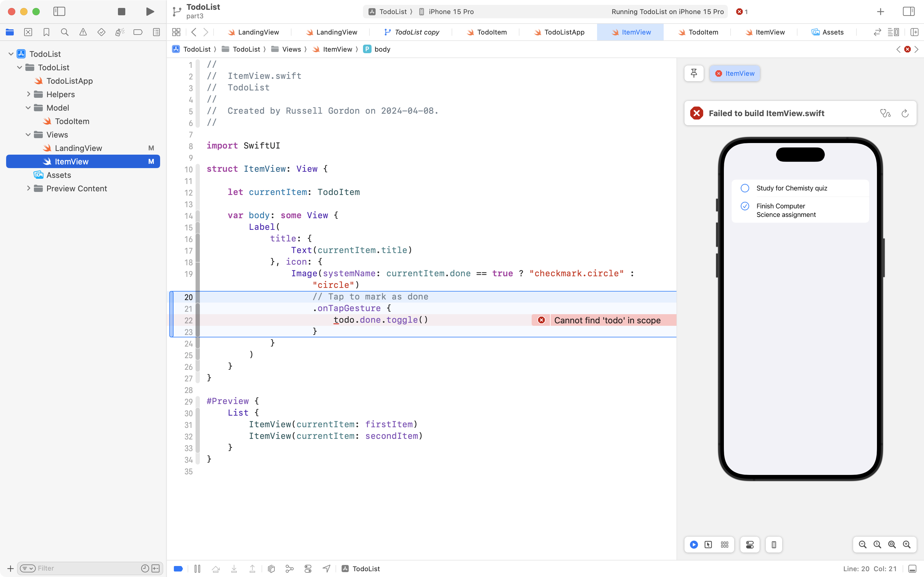924x577 pixels.
Task: Select LandingView in the file navigator
Action: 78,148
